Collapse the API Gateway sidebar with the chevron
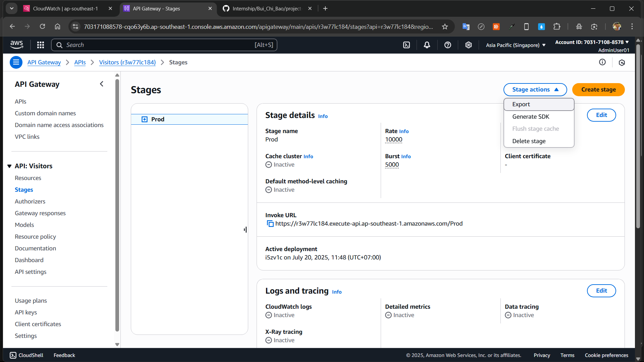 click(102, 84)
